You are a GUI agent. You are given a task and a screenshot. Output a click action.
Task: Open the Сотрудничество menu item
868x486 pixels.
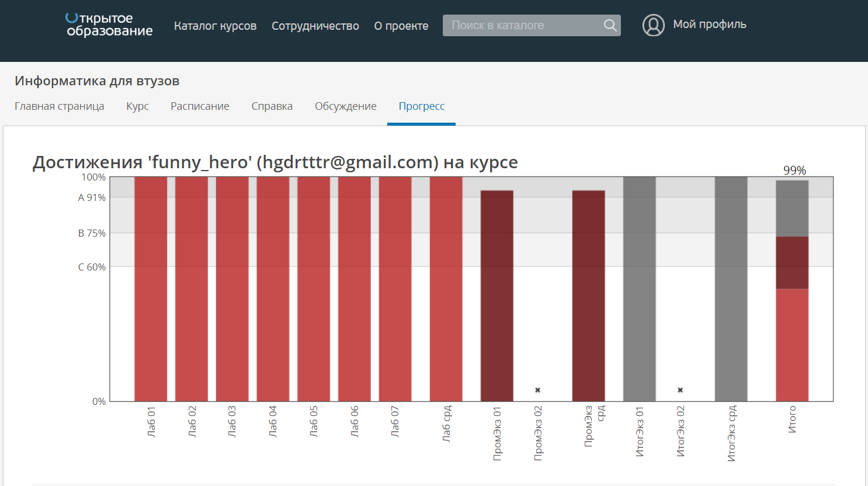pyautogui.click(x=315, y=26)
